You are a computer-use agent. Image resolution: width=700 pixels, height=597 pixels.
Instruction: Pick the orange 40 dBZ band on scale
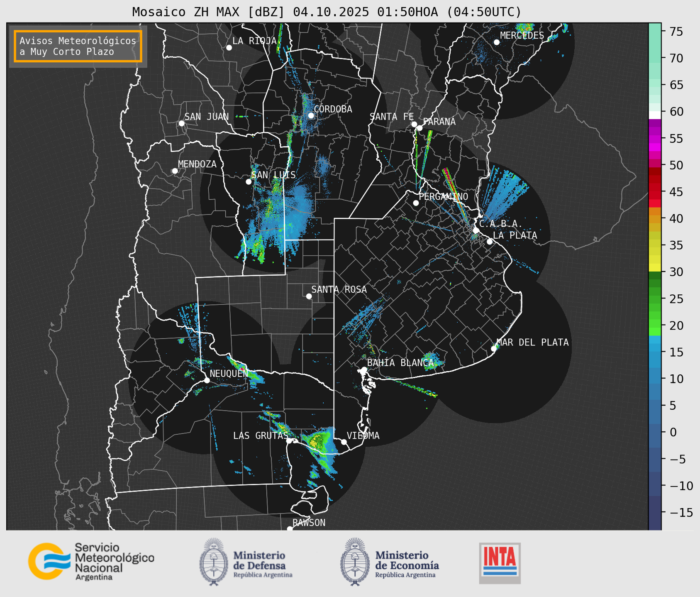pos(654,219)
